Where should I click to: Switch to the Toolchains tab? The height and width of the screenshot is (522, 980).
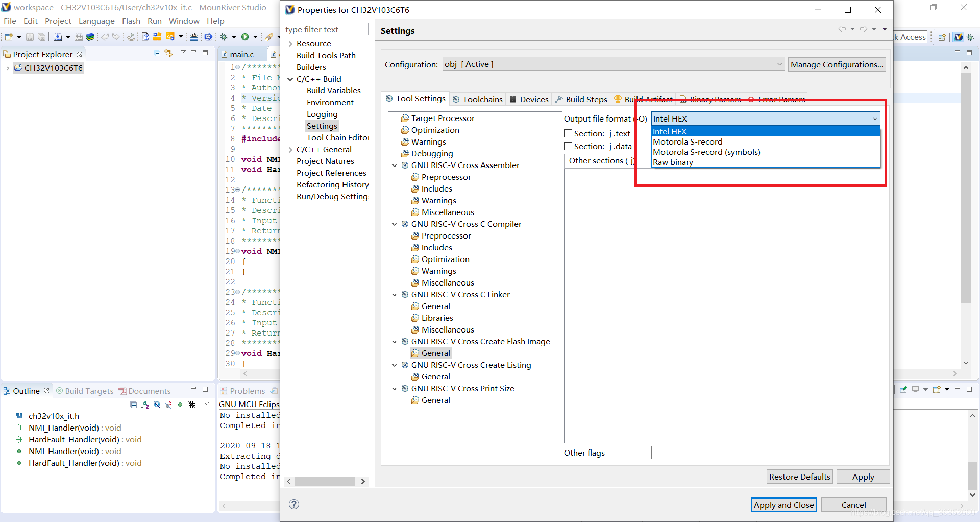[477, 99]
